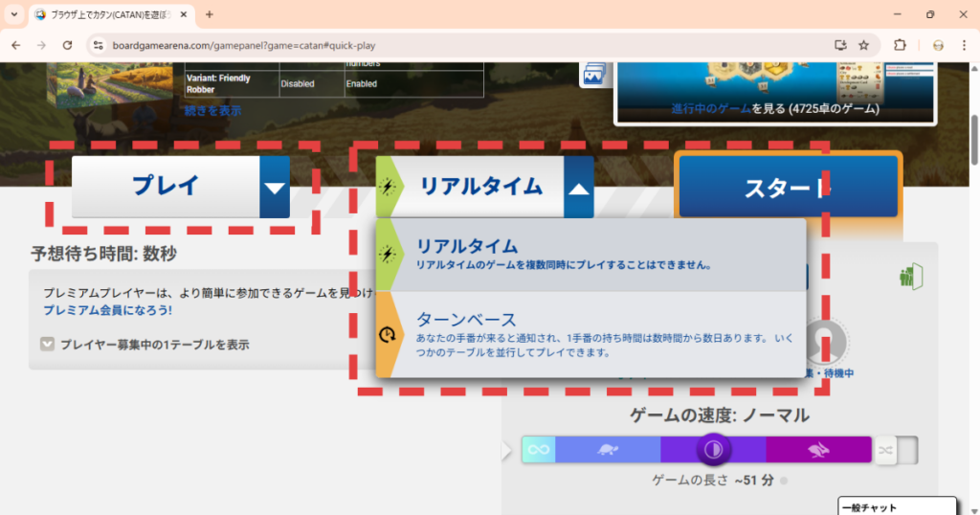Click the 予想待ち時間: 数秒 text
This screenshot has width=980, height=515.
103,254
